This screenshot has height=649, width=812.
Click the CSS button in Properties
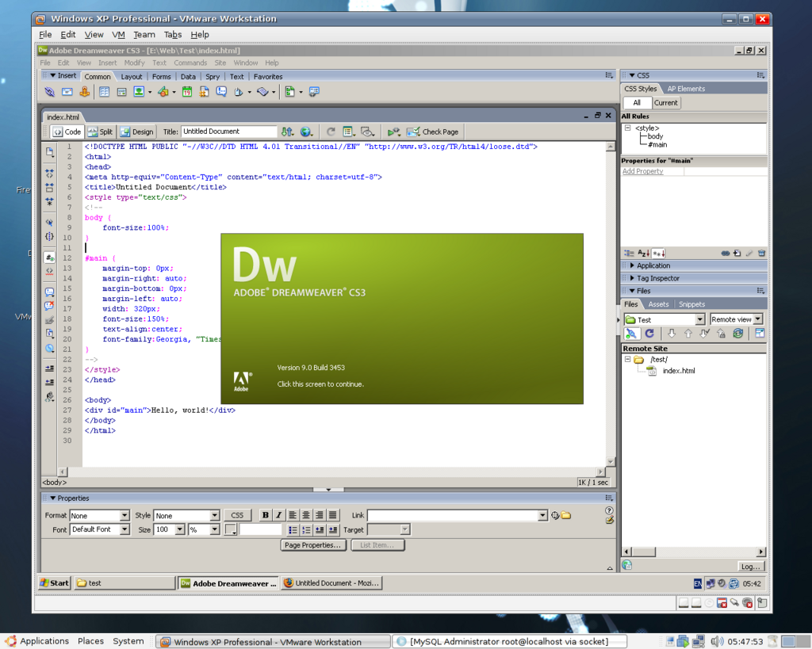tap(237, 515)
